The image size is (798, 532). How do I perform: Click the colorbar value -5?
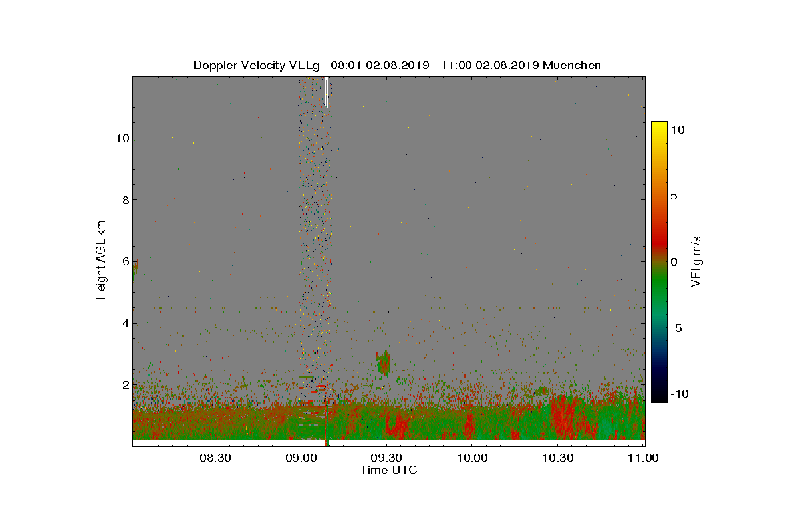click(675, 328)
